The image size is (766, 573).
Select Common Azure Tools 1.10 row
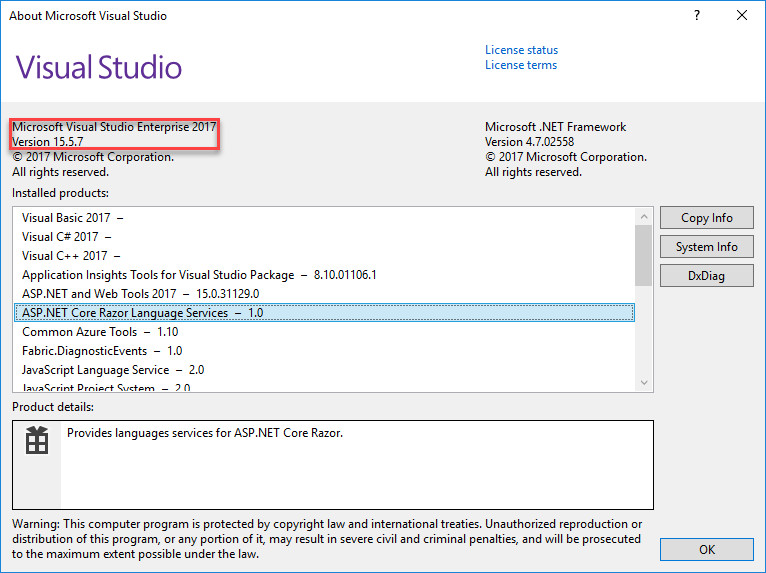(324, 332)
